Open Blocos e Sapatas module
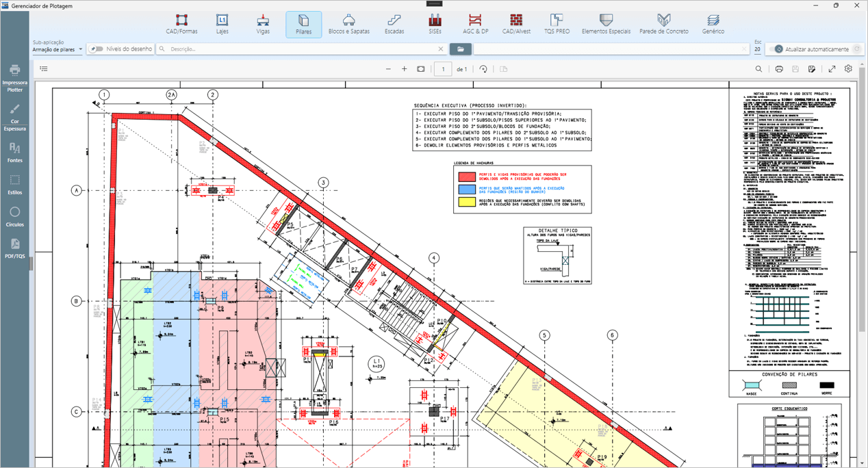868x468 pixels. pyautogui.click(x=348, y=25)
